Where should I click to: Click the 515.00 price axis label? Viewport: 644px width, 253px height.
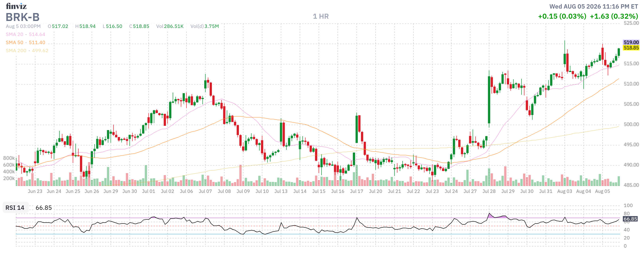(631, 64)
